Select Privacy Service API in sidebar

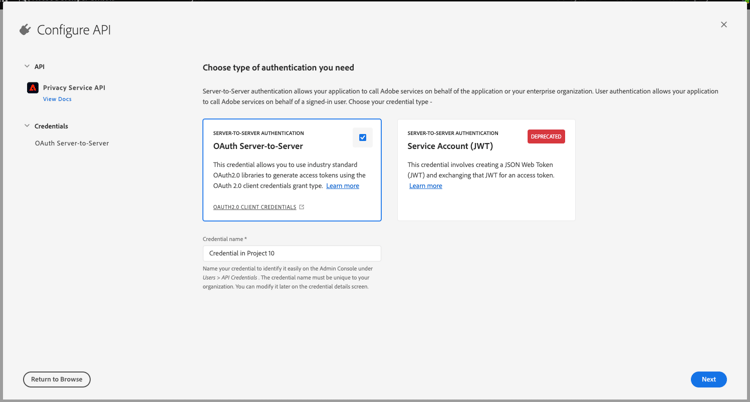pyautogui.click(x=74, y=88)
